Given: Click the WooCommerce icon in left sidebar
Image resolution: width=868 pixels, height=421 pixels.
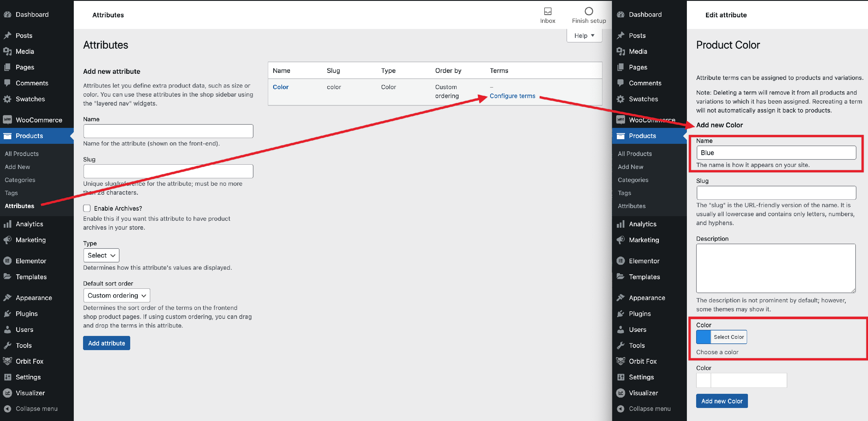Looking at the screenshot, I should (8, 120).
